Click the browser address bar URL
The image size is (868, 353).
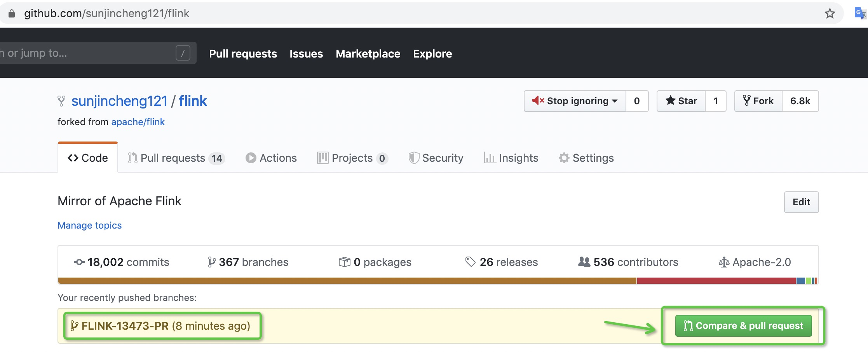pyautogui.click(x=107, y=14)
